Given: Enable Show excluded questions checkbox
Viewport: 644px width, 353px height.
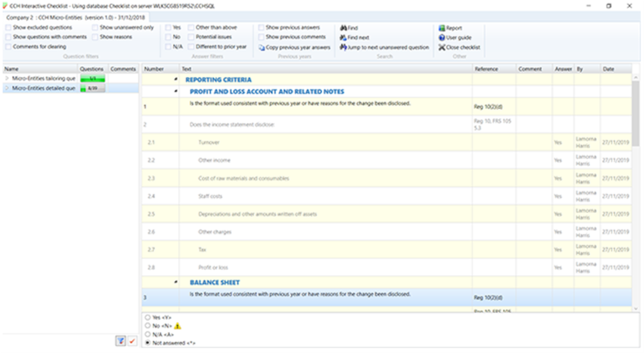Looking at the screenshot, I should click(x=8, y=28).
